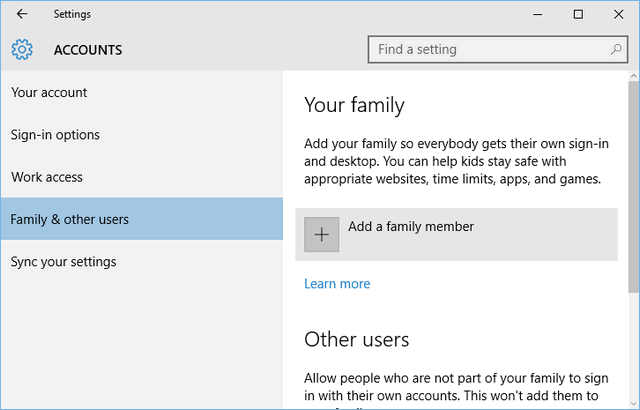Click the vertical scrollbar thumb
Image resolution: width=640 pixels, height=410 pixels.
634,186
